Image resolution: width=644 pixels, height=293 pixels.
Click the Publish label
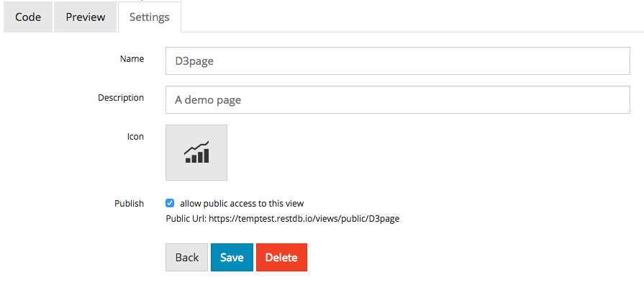(x=130, y=204)
